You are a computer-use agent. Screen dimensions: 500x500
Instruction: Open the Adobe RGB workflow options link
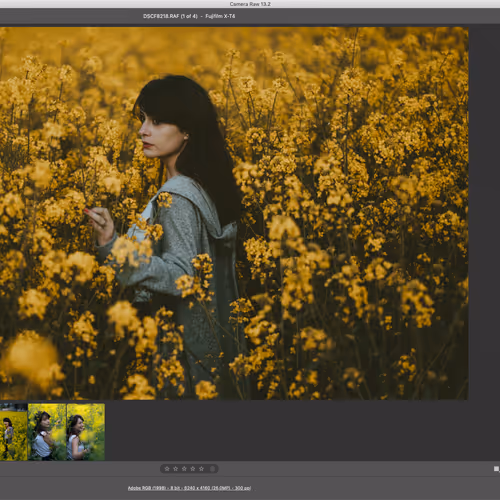point(189,488)
